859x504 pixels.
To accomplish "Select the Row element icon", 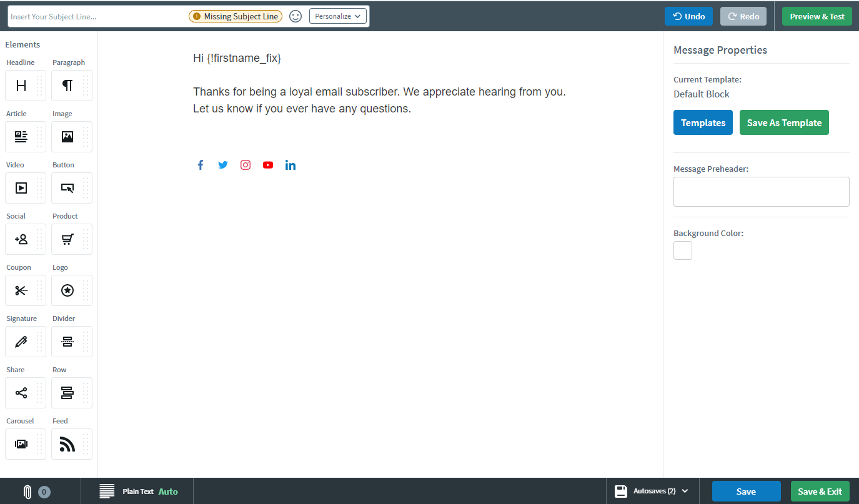I will (67, 393).
